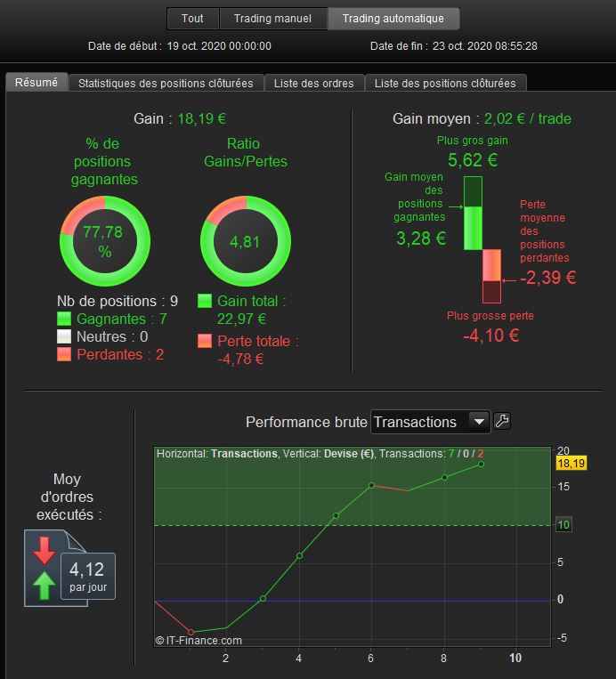Viewport: 616px width, 679px height.
Task: Click the dropdown arrow next to Transactions
Action: point(479,421)
